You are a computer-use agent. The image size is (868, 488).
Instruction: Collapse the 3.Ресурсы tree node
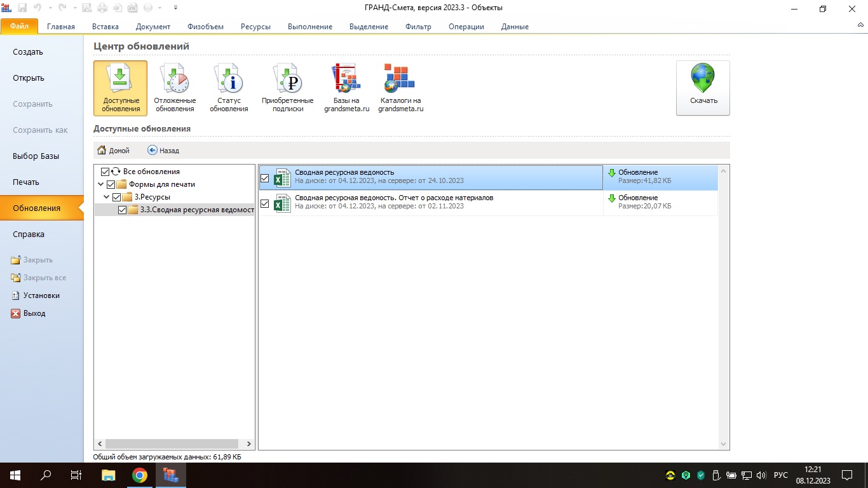pyautogui.click(x=106, y=197)
